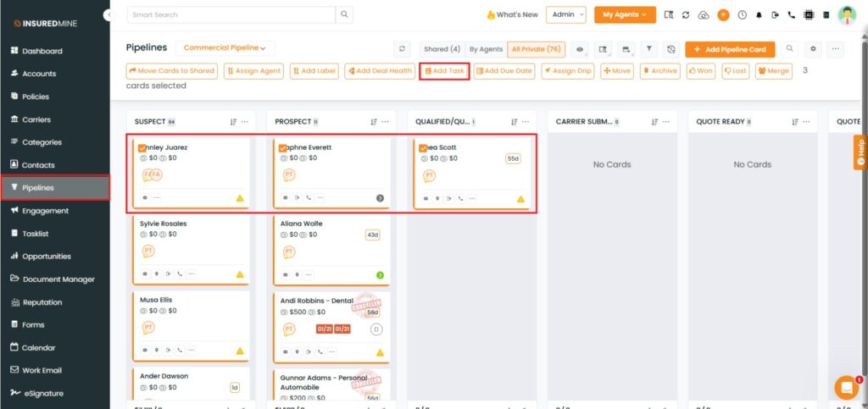
Task: Open the My Agents dropdown
Action: (625, 14)
